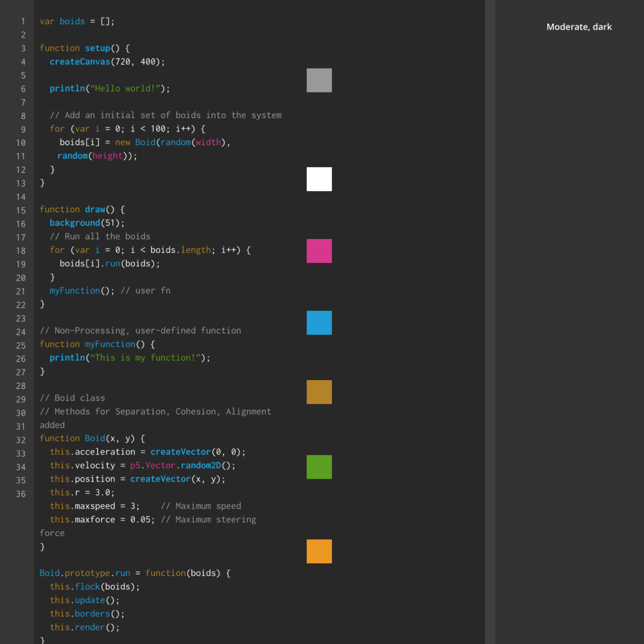Click the dark gold color swatch

tap(319, 392)
